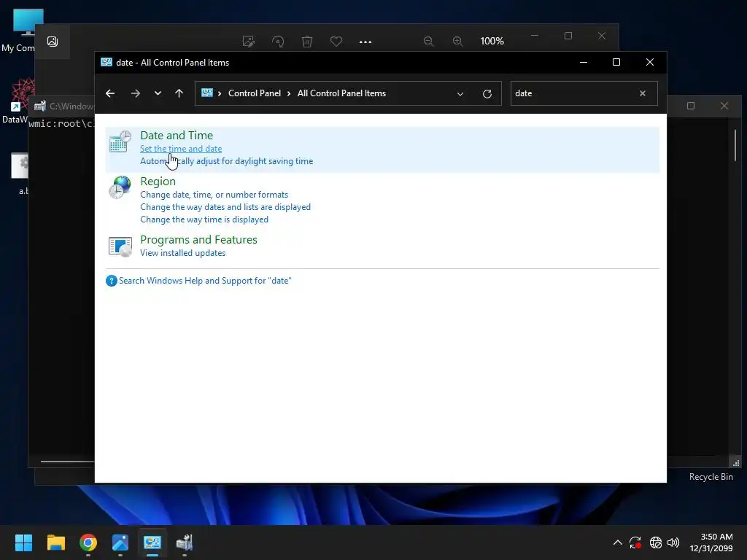Image resolution: width=747 pixels, height=560 pixels.
Task: Expand chevron after the address bar icon
Action: 219,93
